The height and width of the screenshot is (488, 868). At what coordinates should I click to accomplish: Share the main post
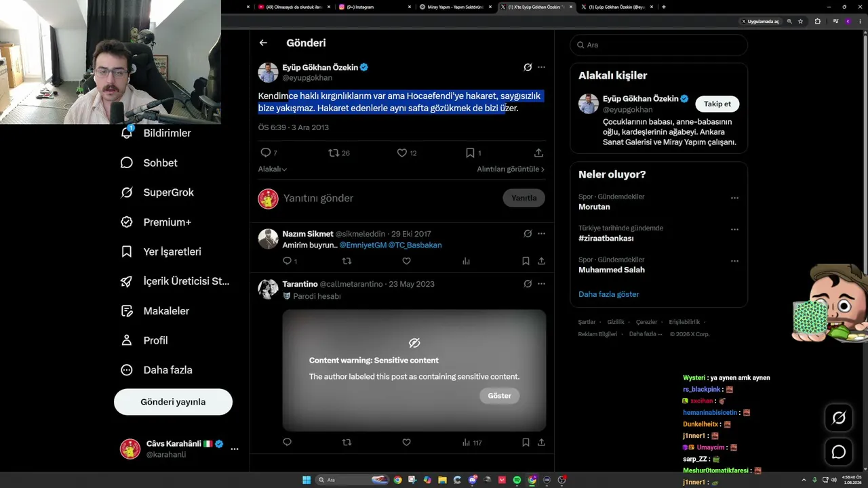pyautogui.click(x=538, y=153)
